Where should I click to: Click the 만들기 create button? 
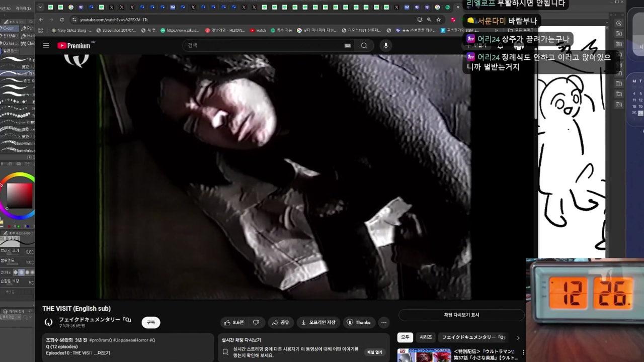[x=477, y=46]
